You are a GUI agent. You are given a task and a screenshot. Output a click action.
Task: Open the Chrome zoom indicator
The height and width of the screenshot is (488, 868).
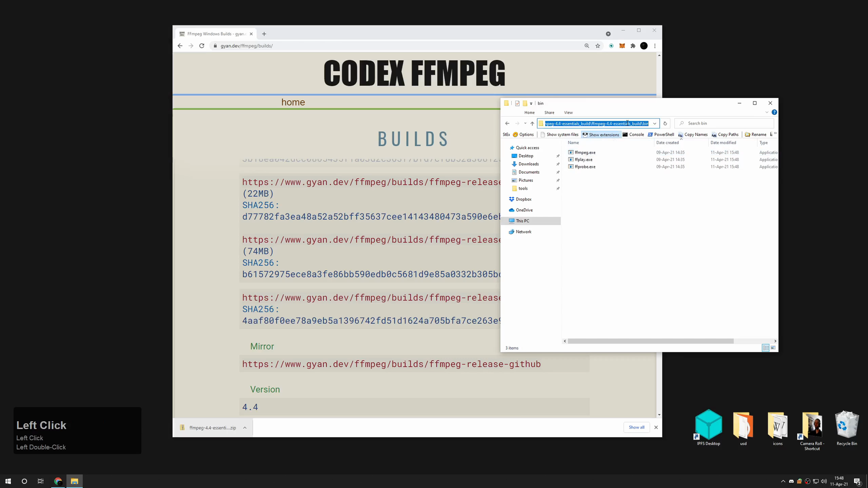click(x=587, y=46)
